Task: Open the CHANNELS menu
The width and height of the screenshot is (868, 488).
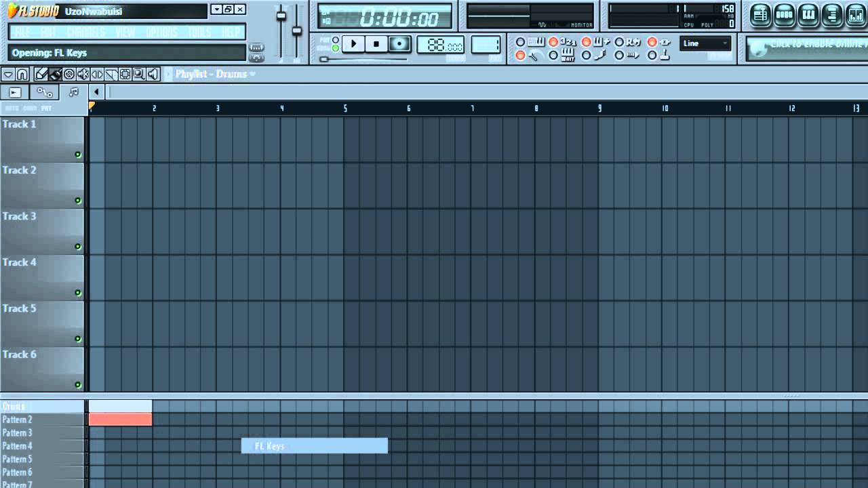Action: [85, 33]
